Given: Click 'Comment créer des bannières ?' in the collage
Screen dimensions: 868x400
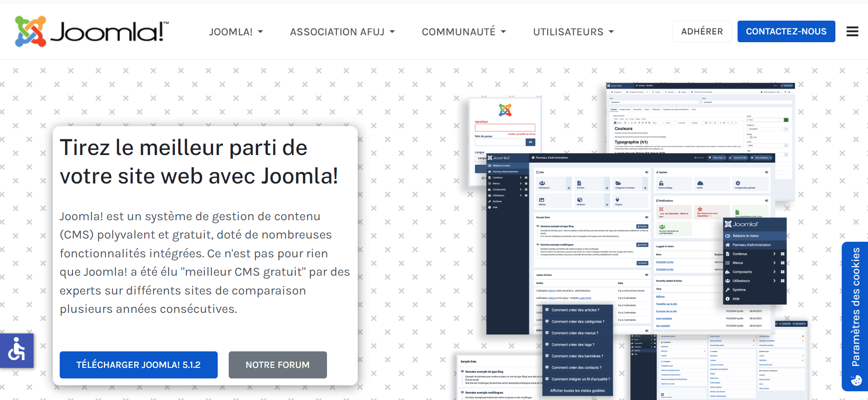Looking at the screenshot, I should [x=577, y=356].
